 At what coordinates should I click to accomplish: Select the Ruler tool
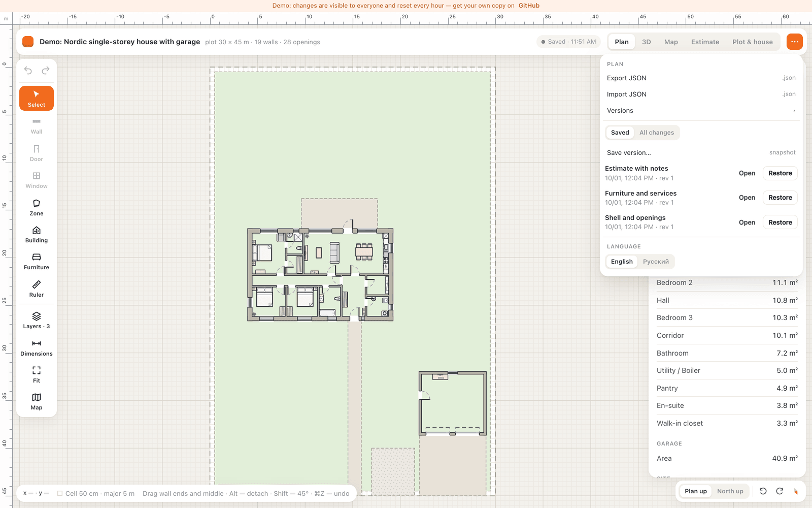pos(37,289)
